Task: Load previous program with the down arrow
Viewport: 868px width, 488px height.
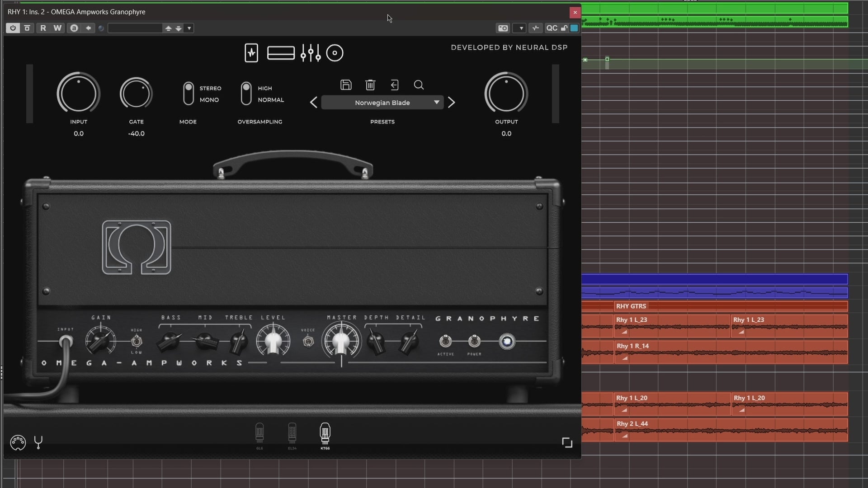Action: point(179,28)
